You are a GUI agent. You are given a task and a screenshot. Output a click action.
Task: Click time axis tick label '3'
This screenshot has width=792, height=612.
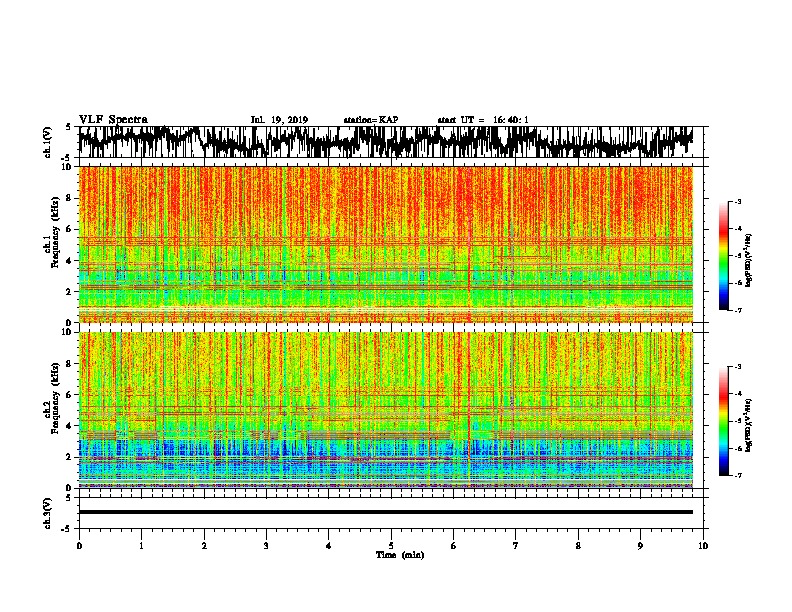pos(266,545)
